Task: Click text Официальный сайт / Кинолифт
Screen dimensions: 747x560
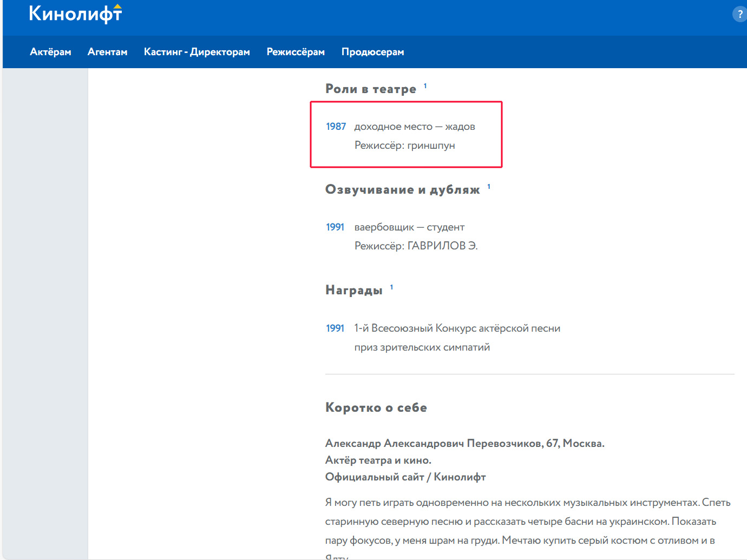Action: (x=405, y=477)
